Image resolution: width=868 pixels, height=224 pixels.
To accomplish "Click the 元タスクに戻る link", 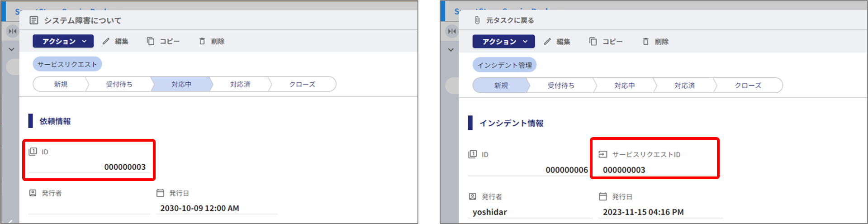I will coord(510,20).
